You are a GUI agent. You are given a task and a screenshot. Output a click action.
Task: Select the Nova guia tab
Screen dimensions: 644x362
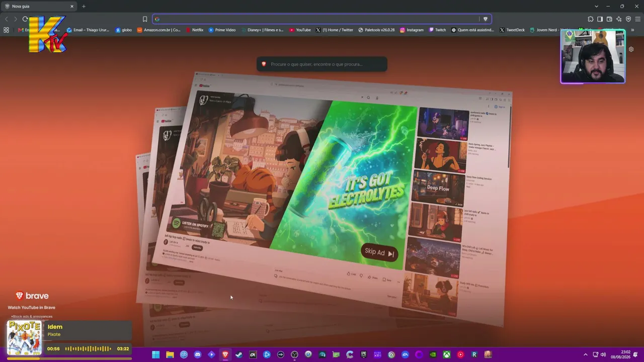39,6
